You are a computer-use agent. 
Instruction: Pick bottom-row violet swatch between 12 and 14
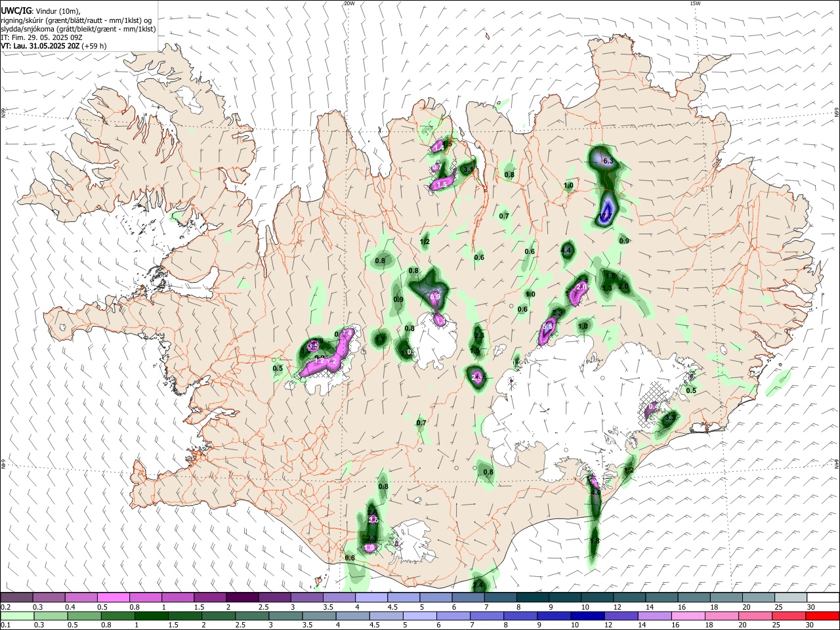621,616
